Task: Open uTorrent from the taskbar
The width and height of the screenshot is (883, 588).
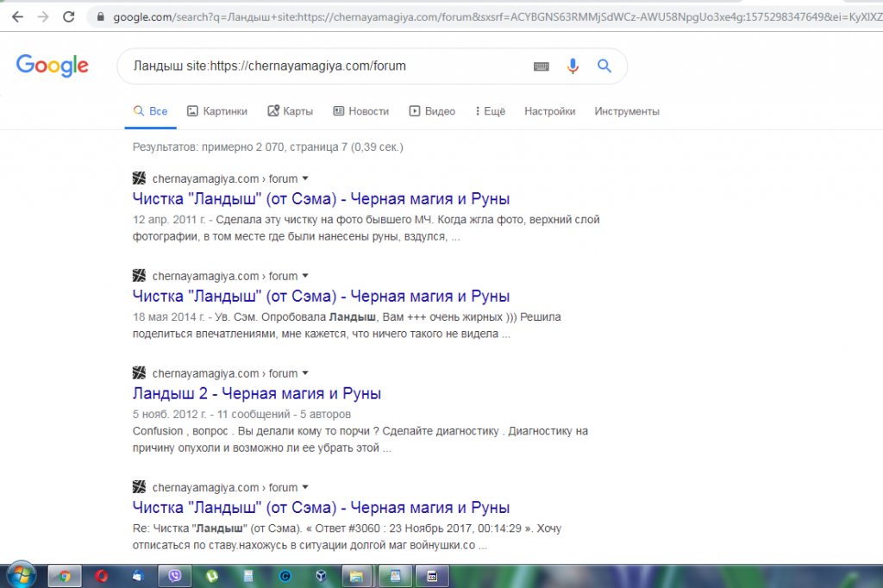Action: click(x=212, y=576)
